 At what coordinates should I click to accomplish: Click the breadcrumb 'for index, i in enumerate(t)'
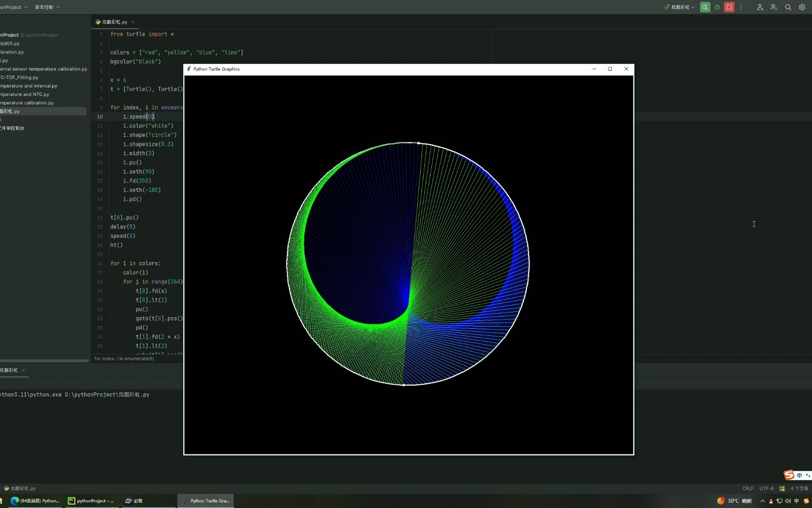click(x=124, y=358)
